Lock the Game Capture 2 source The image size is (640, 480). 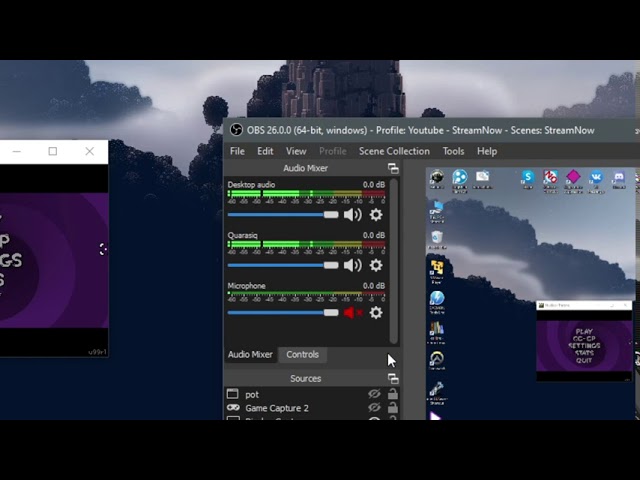[x=393, y=407]
